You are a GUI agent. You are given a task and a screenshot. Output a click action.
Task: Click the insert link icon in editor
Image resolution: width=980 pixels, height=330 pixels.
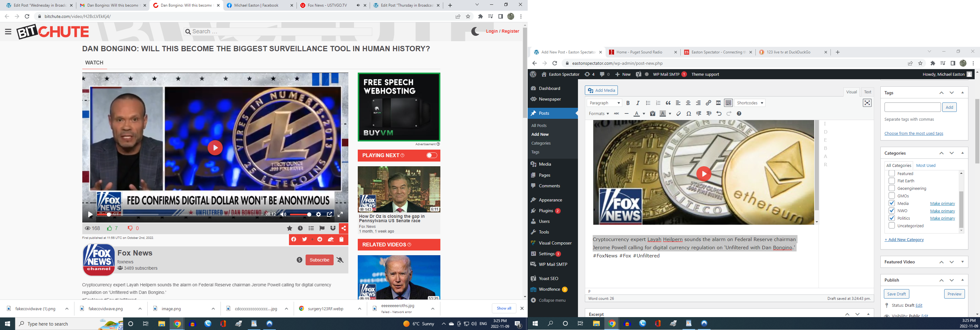(x=708, y=103)
